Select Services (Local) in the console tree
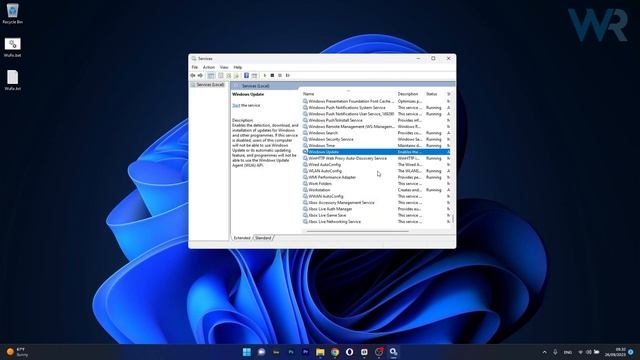Image resolution: width=640 pixels, height=360 pixels. 208,84
